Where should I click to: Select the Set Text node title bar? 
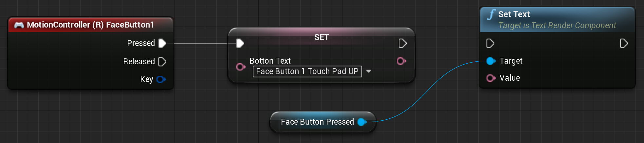pyautogui.click(x=557, y=20)
